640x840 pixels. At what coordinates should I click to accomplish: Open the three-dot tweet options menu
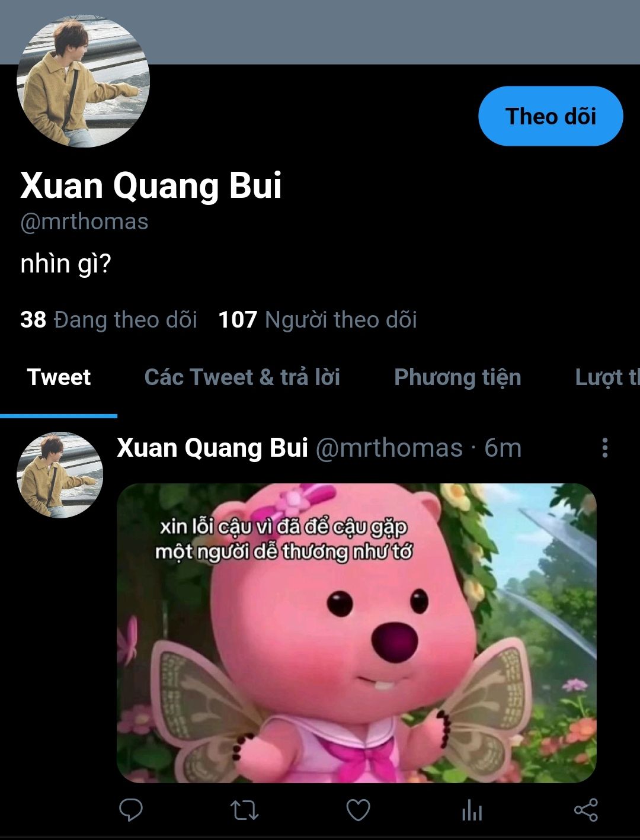coord(604,448)
